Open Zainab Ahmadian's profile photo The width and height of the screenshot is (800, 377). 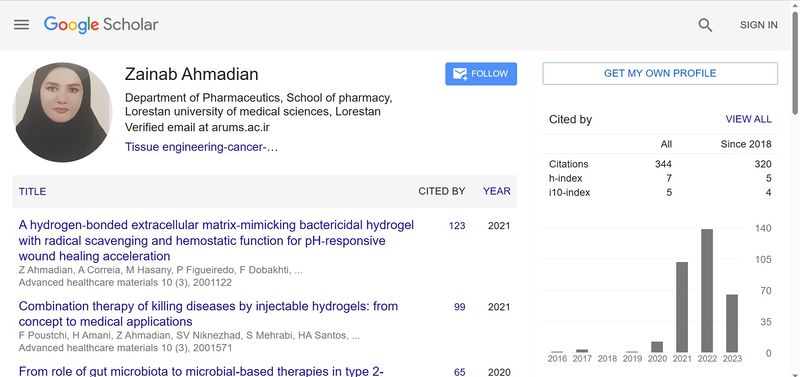[62, 112]
